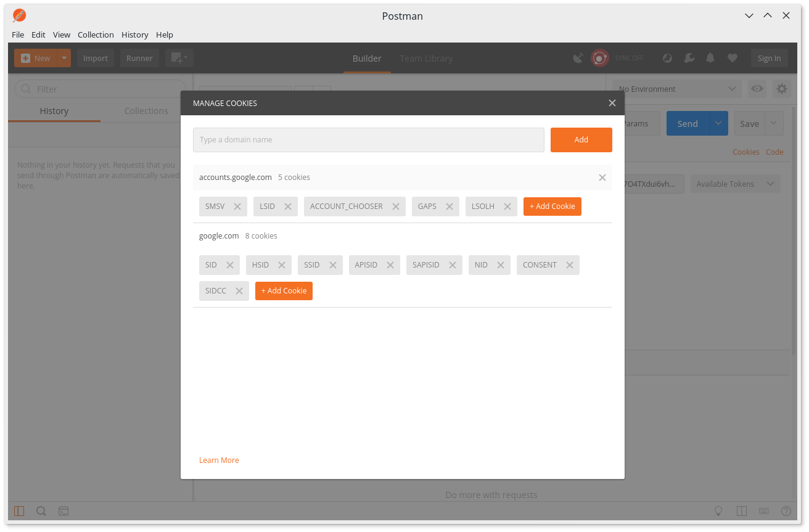Open manage environments gear icon
This screenshot has height=532, width=809.
click(x=782, y=89)
